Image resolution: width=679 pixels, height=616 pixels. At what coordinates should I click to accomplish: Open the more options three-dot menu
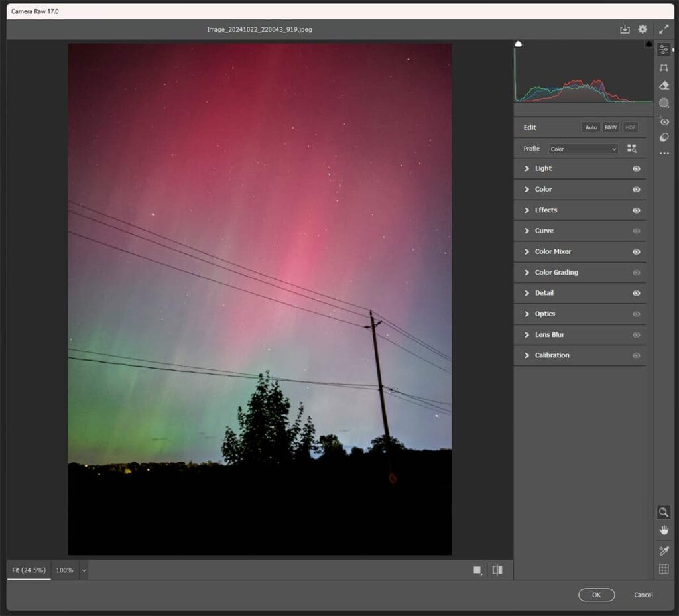(664, 154)
